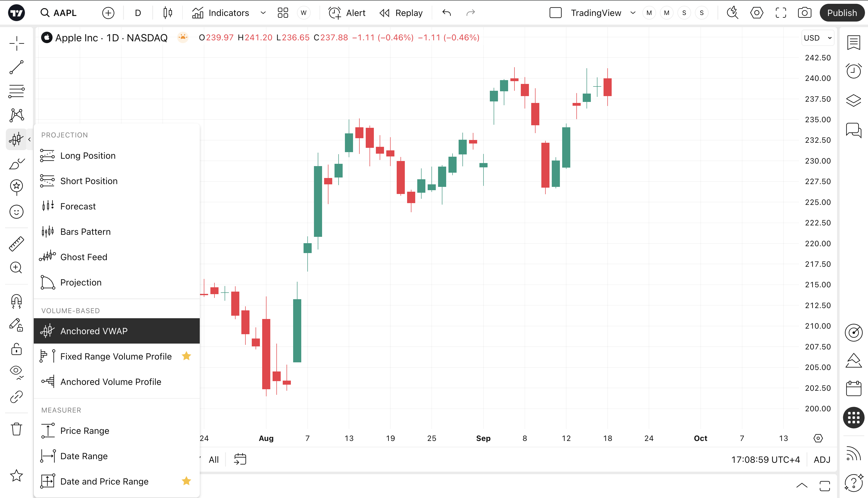
Task: Select the Trend Line drawing tool
Action: point(16,67)
